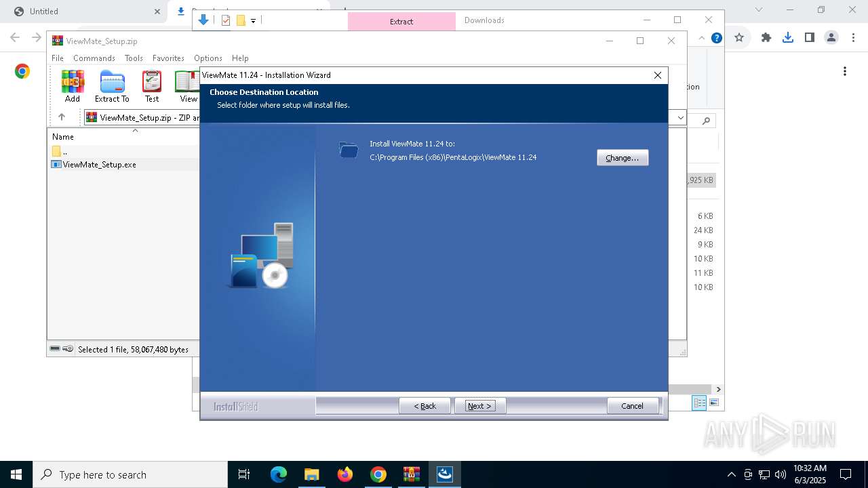868x488 pixels.
Task: Expand WinRAR address bar dropdown
Action: click(x=680, y=117)
